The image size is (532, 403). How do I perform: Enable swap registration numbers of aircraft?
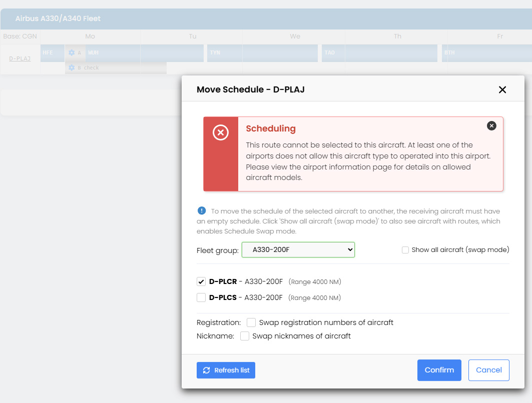[251, 322]
